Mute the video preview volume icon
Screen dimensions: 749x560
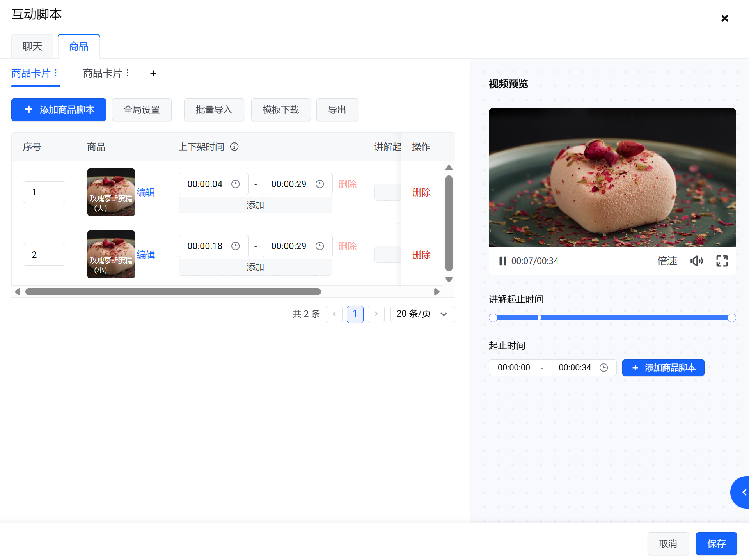(696, 261)
